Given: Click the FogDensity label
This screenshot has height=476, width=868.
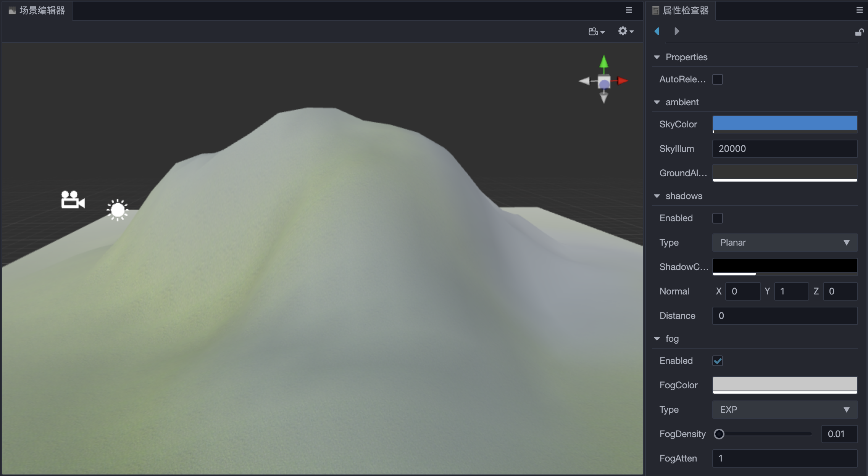Looking at the screenshot, I should click(x=682, y=434).
